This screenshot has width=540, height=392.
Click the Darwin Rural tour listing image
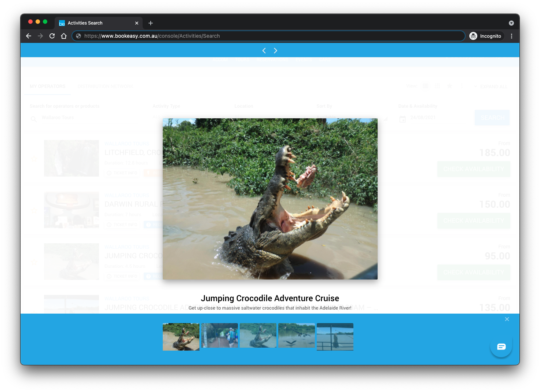(71, 210)
